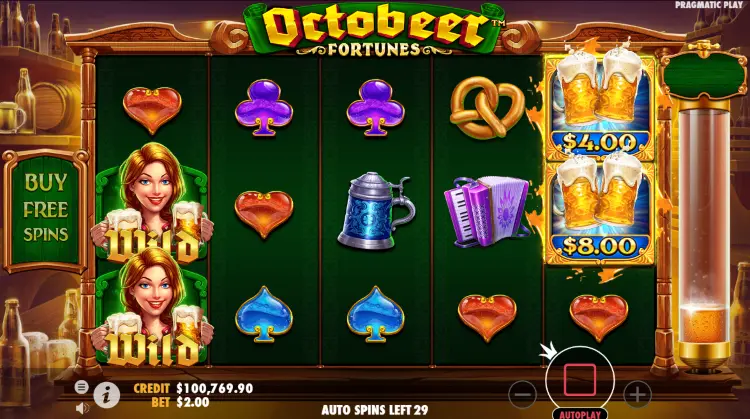
Task: Open the hamburger menu icon
Action: pyautogui.click(x=81, y=387)
